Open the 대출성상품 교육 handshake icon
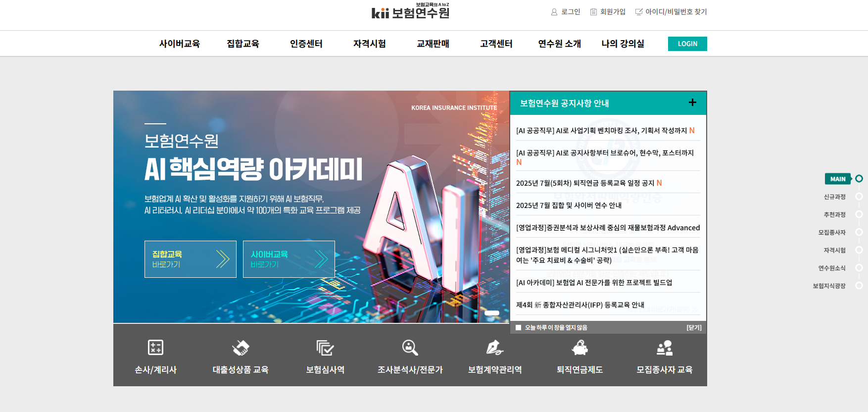 click(x=241, y=348)
